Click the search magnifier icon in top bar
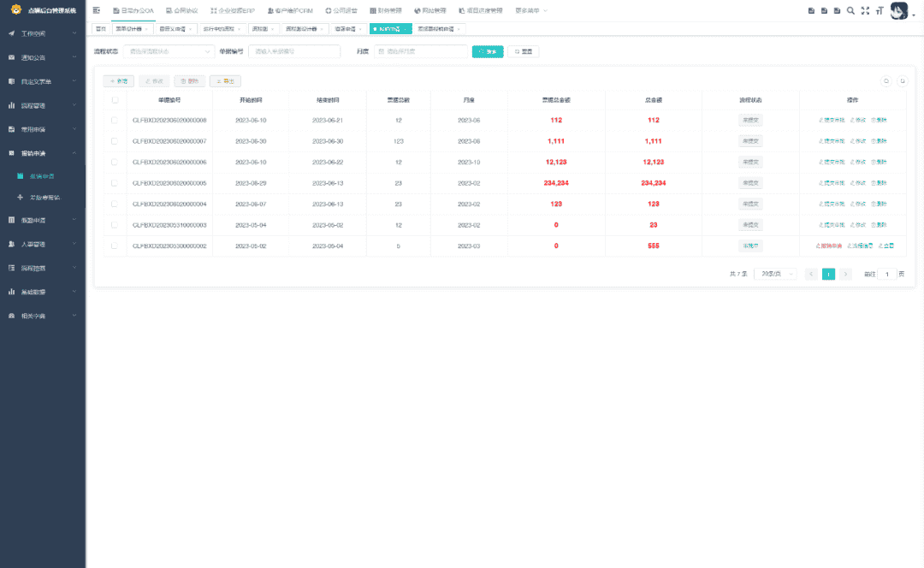 (850, 10)
